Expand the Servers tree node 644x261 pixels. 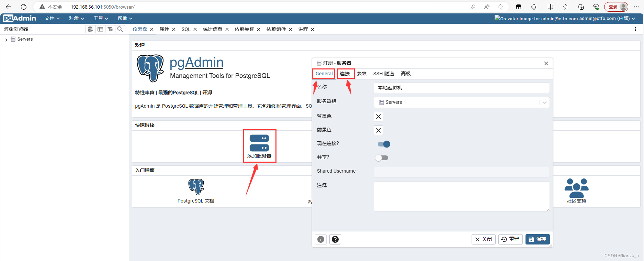point(6,40)
